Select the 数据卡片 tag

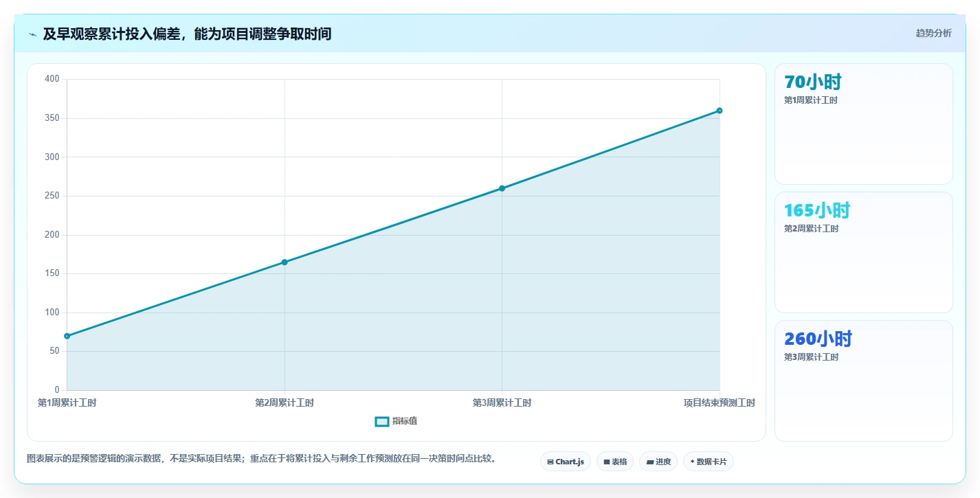click(x=708, y=462)
